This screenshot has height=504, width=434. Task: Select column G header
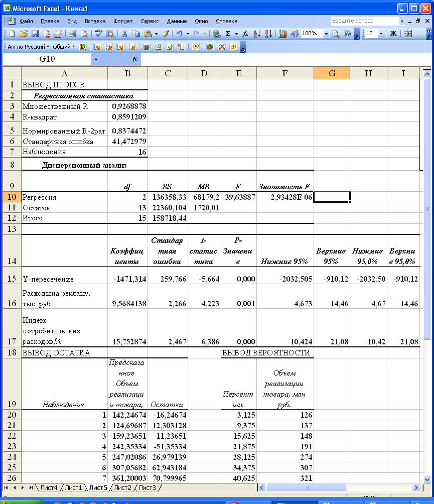[x=332, y=73]
